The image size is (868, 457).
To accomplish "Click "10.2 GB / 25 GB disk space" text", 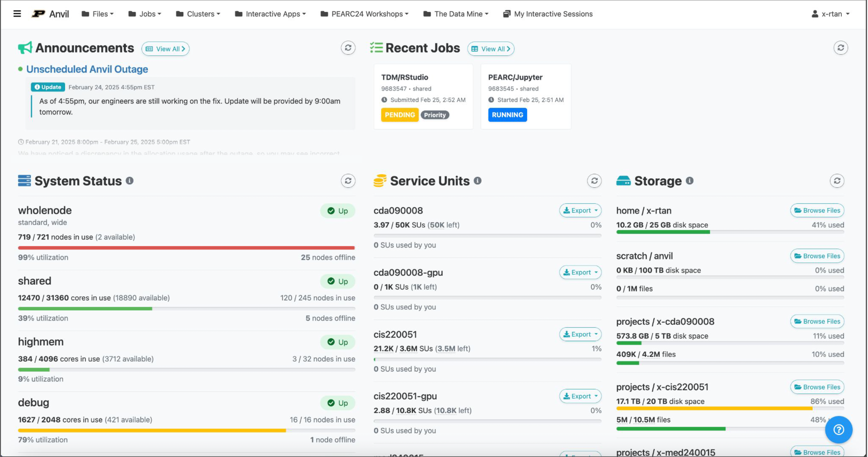I will pyautogui.click(x=662, y=225).
